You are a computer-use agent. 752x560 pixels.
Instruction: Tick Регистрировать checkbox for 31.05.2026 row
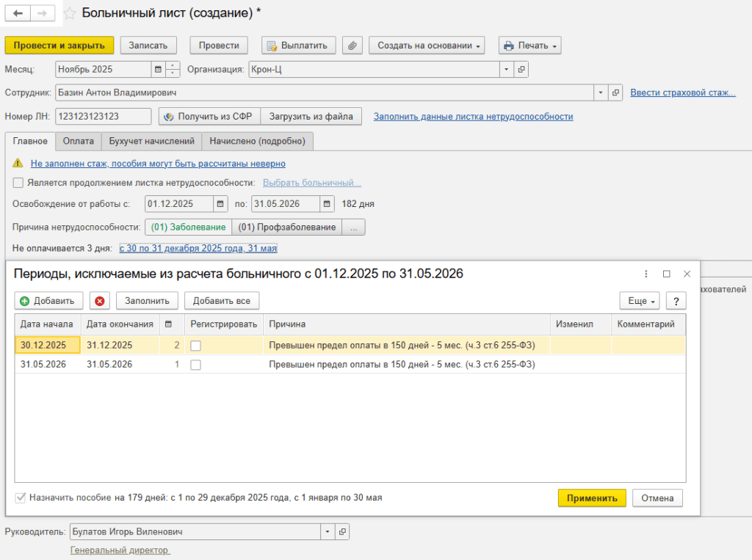tap(196, 364)
